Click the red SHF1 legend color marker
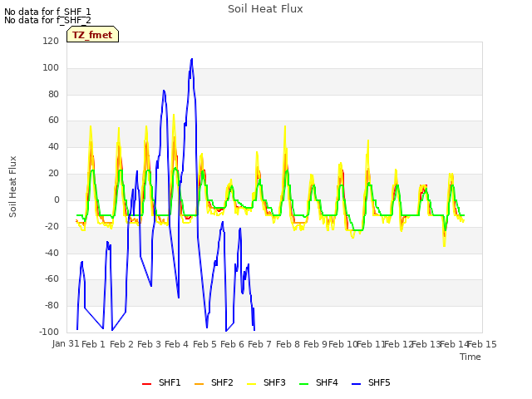This screenshot has width=532, height=399. click(146, 384)
